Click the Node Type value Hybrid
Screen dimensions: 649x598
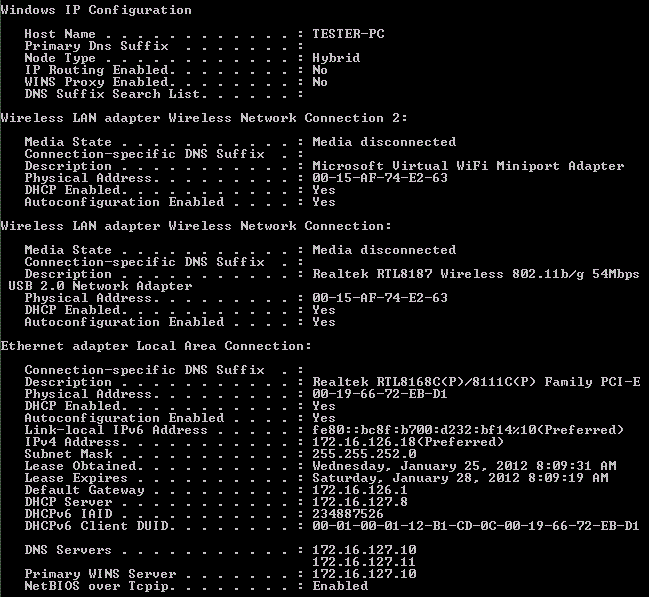click(336, 58)
